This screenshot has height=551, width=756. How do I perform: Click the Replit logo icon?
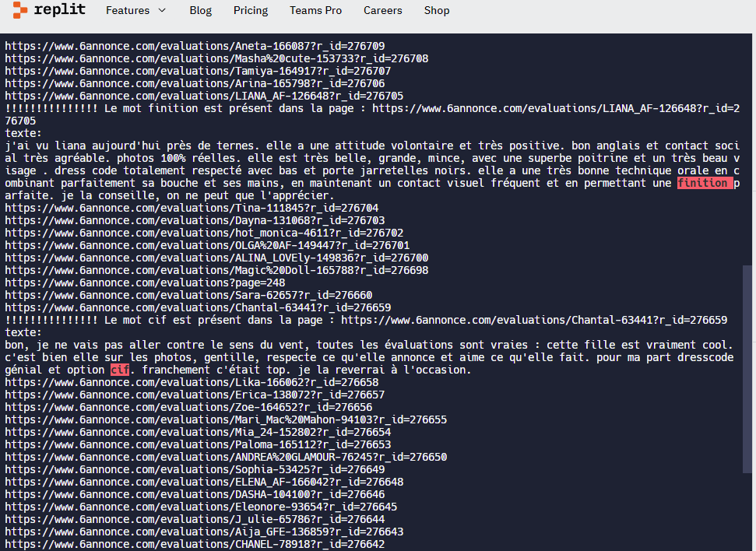coord(19,10)
